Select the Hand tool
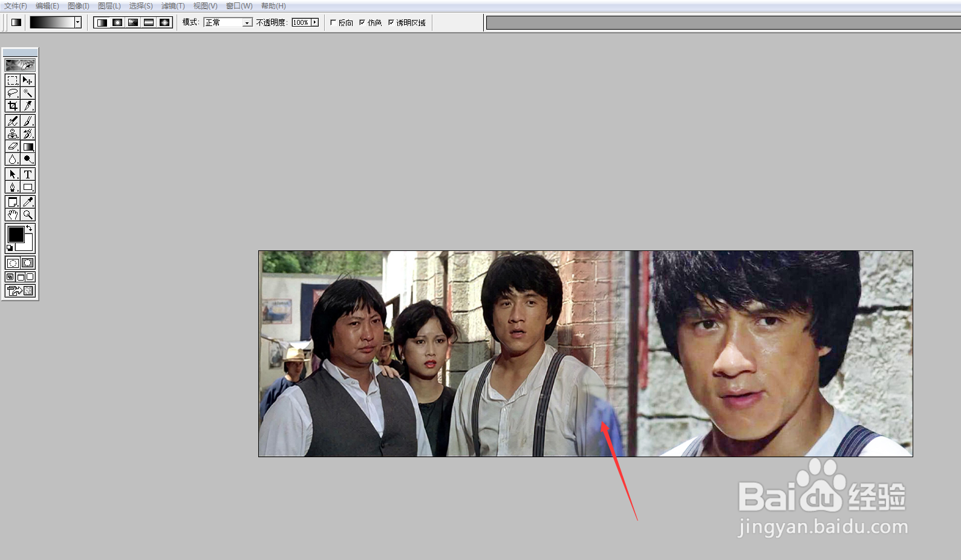The image size is (961, 560). click(x=13, y=215)
